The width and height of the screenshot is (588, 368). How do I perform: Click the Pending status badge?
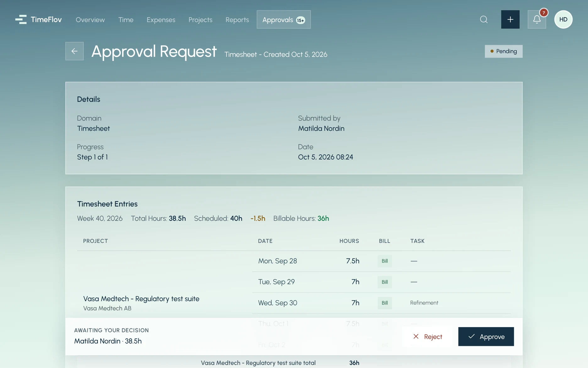tap(504, 51)
